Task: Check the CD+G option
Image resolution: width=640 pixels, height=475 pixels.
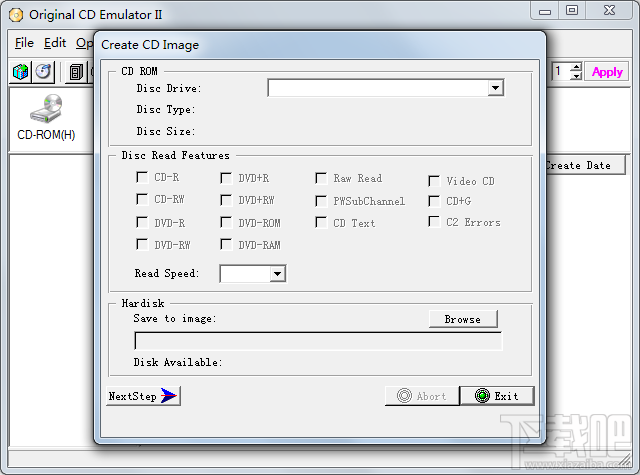Action: [x=434, y=201]
